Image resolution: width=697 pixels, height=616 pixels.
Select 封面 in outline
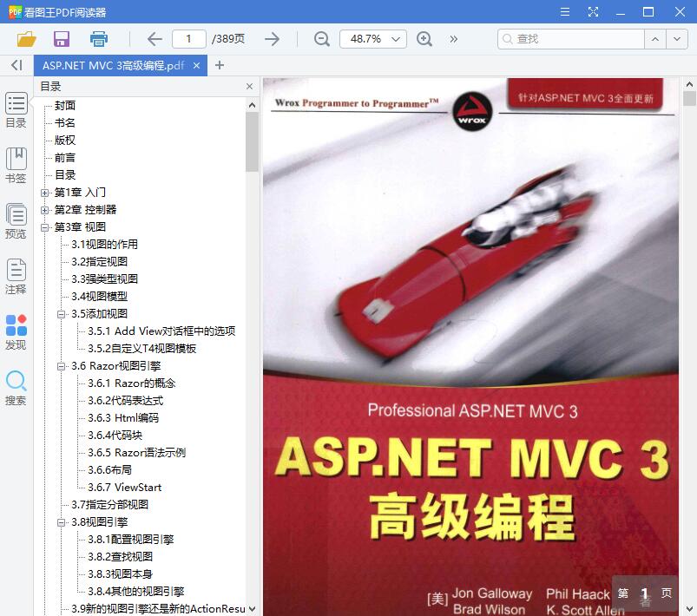[65, 105]
